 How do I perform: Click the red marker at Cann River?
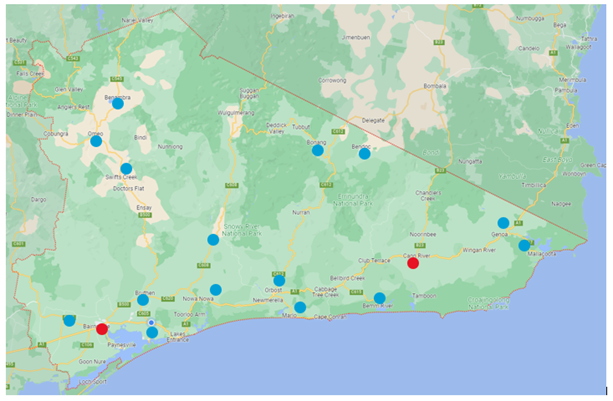click(413, 263)
